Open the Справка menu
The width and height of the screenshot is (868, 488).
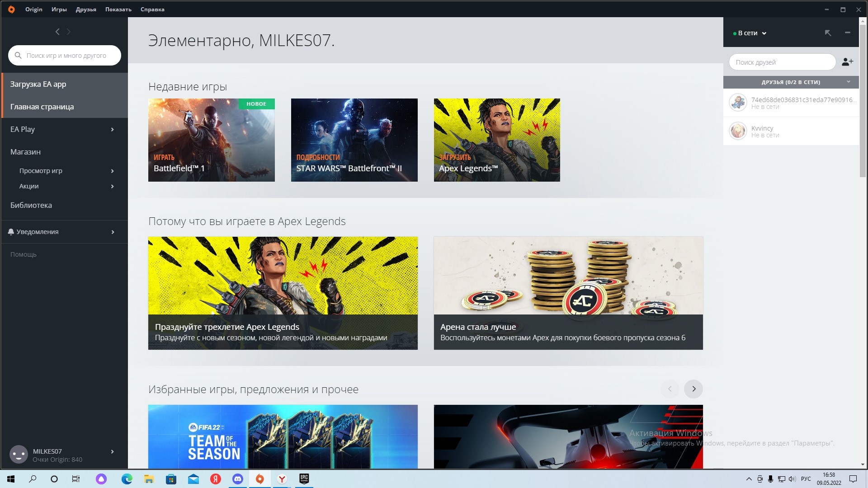(152, 9)
